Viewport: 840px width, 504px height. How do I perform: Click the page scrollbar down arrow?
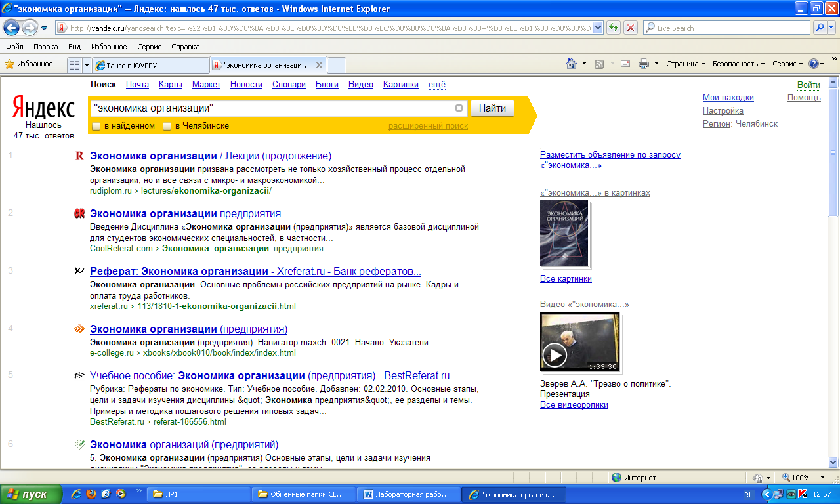(x=833, y=462)
